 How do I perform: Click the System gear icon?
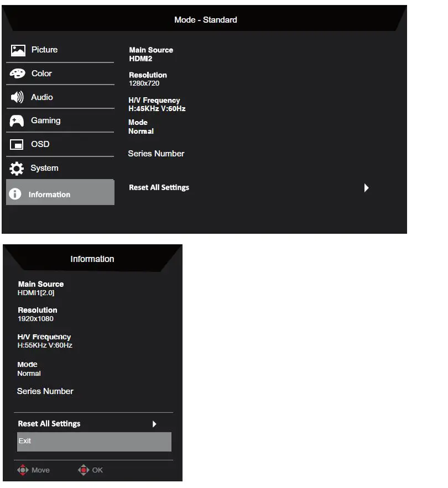pyautogui.click(x=17, y=169)
